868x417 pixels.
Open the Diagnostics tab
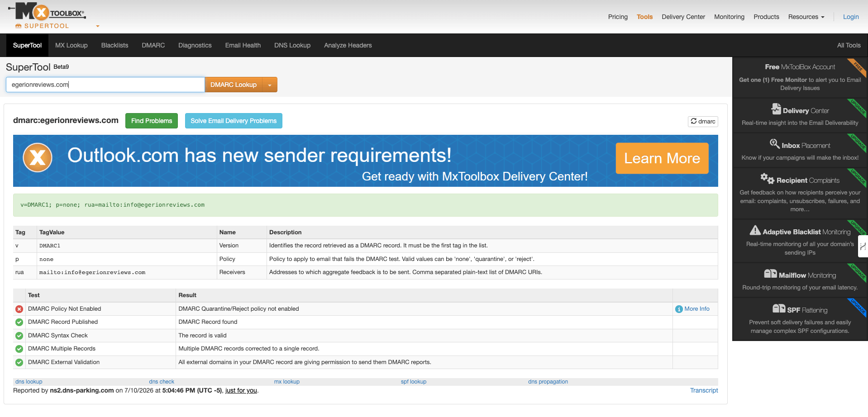(195, 45)
